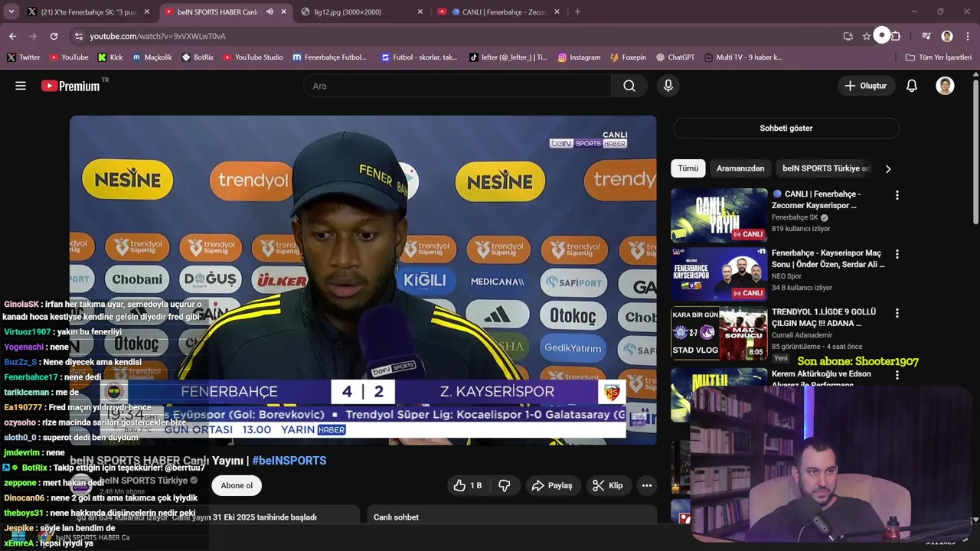Open NEO Spor channel link
This screenshot has height=551, width=980.
pos(786,275)
